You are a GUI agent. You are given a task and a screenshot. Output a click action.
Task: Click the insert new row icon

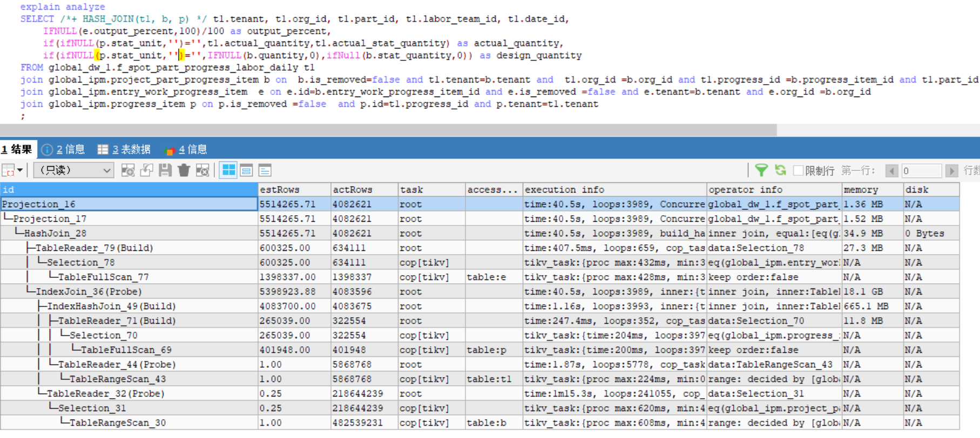click(x=128, y=170)
